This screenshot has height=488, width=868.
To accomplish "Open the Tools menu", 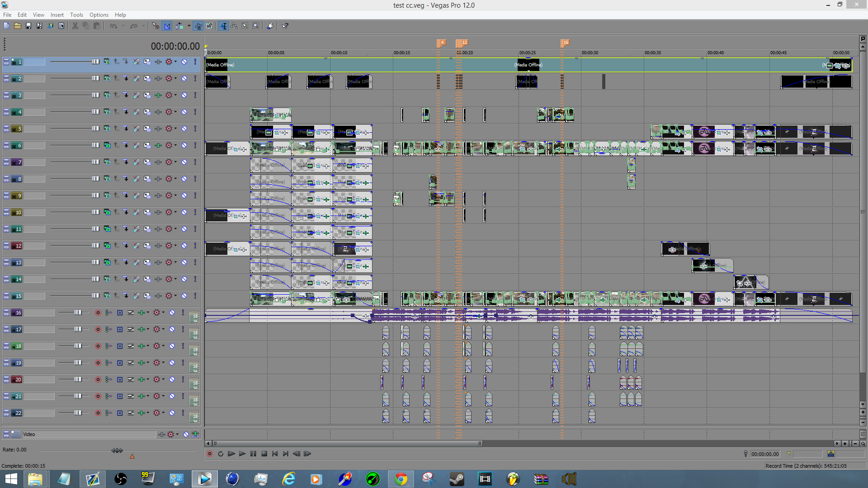I will [x=76, y=14].
